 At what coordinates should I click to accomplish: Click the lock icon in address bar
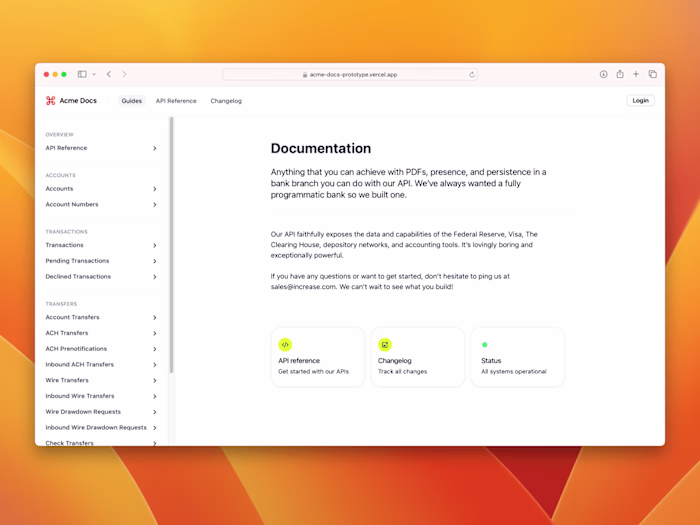305,75
